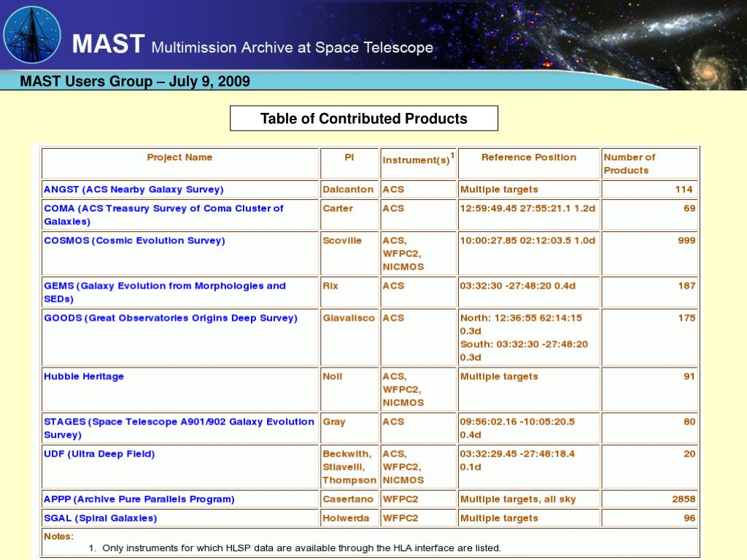Click the MAST Users Group July 9, 2009 heading

[135, 81]
